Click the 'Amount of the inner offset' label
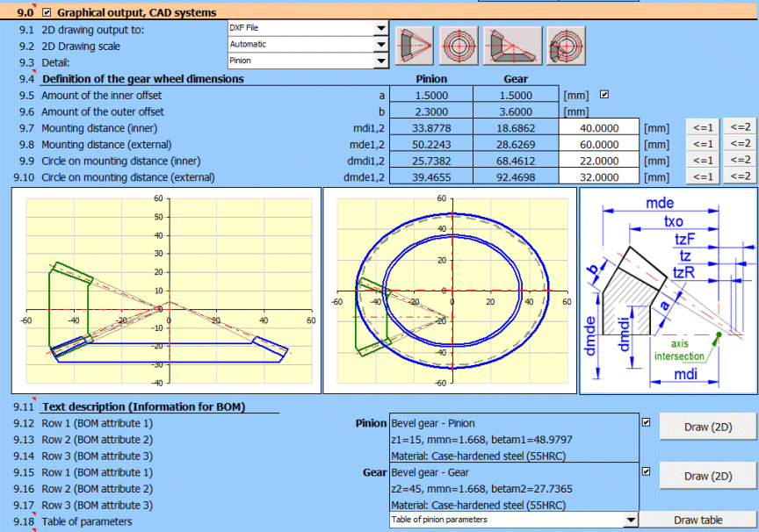 [102, 96]
